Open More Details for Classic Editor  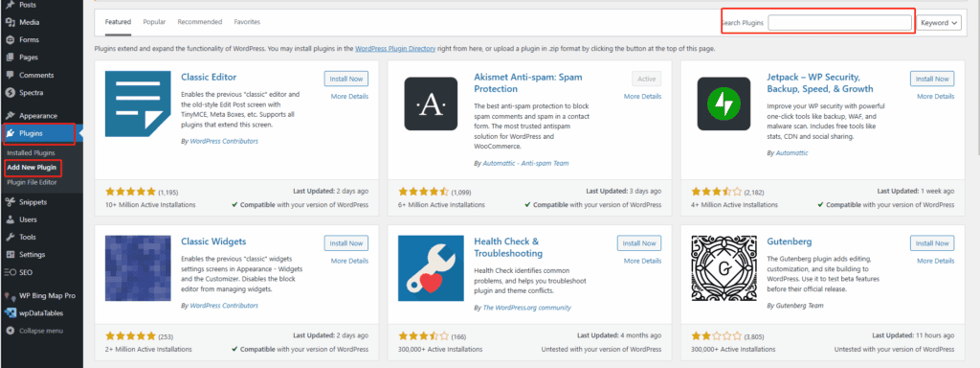click(349, 97)
